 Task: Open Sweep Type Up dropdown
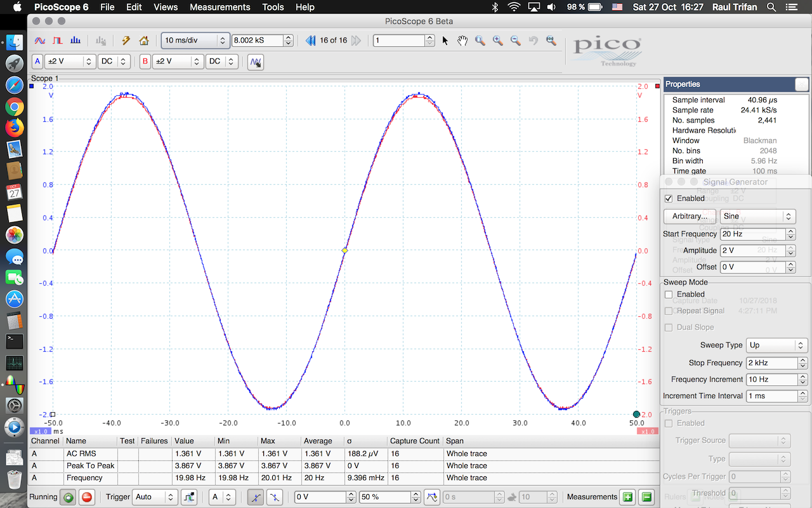pos(776,345)
